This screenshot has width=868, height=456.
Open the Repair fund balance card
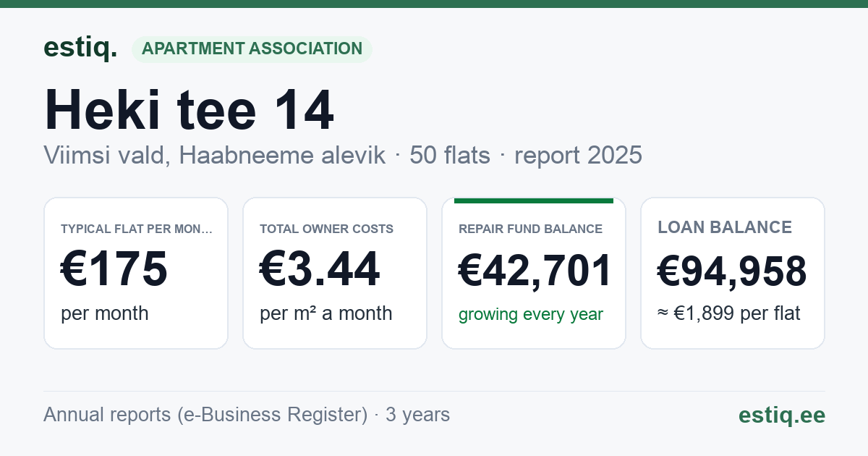click(534, 273)
